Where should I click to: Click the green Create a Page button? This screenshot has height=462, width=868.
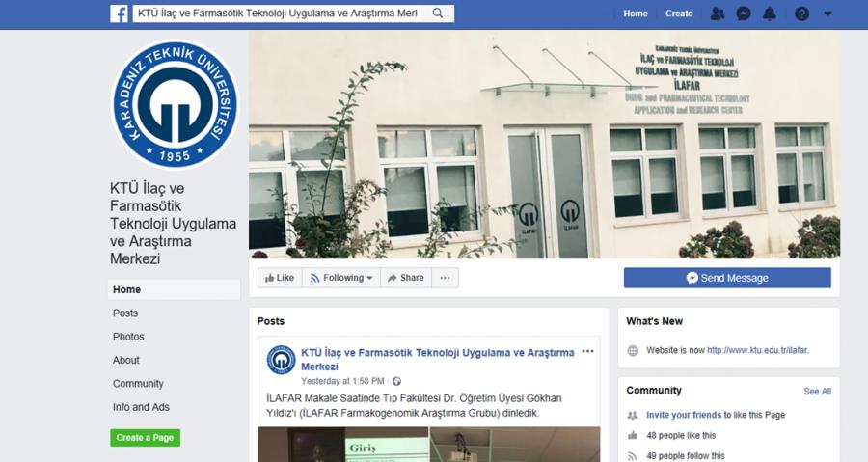pos(145,438)
